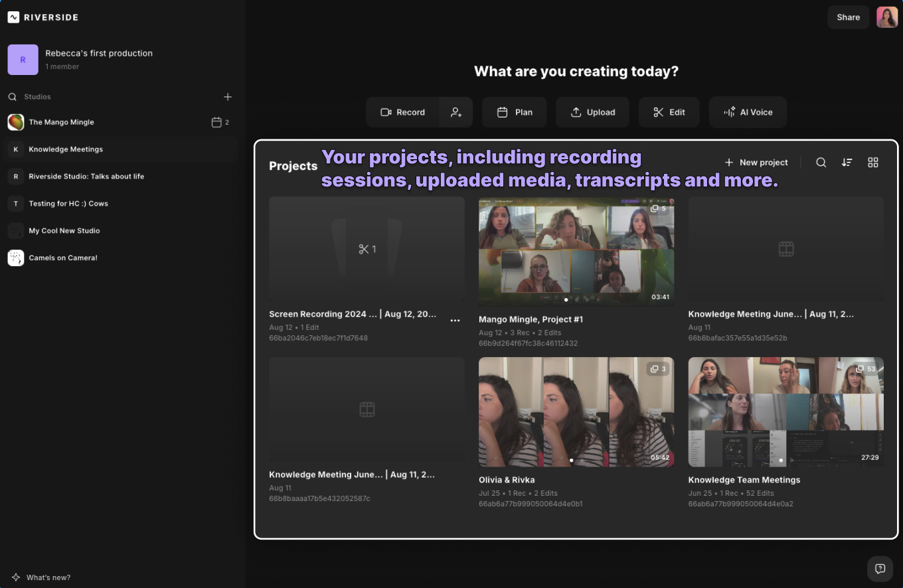Open more options for Screen Recording project
This screenshot has height=588, width=903.
pos(455,321)
